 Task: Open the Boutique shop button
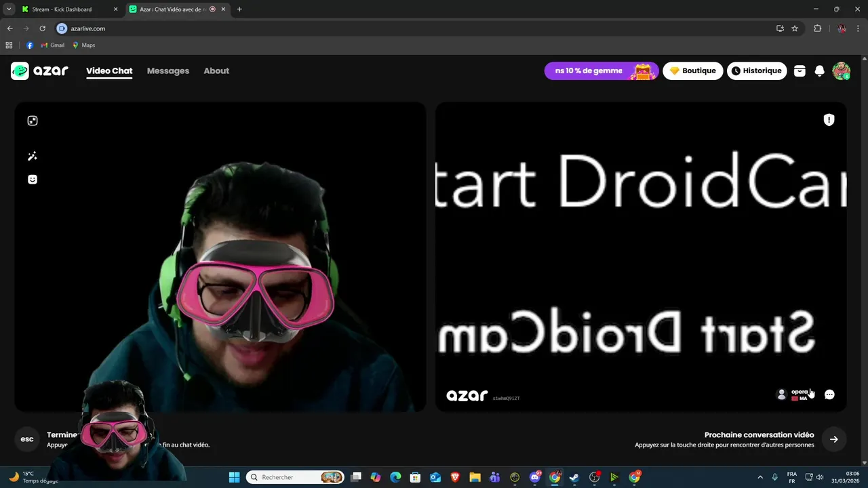click(693, 70)
